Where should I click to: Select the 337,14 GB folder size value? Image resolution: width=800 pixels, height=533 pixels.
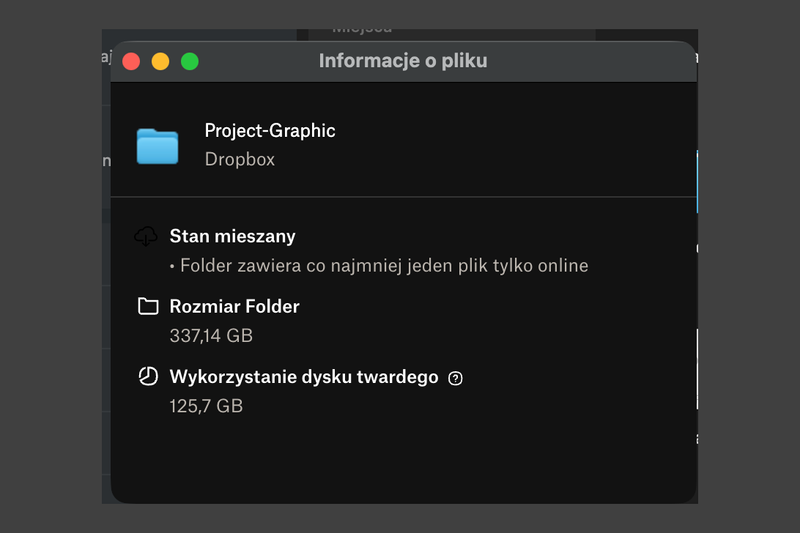tap(211, 336)
